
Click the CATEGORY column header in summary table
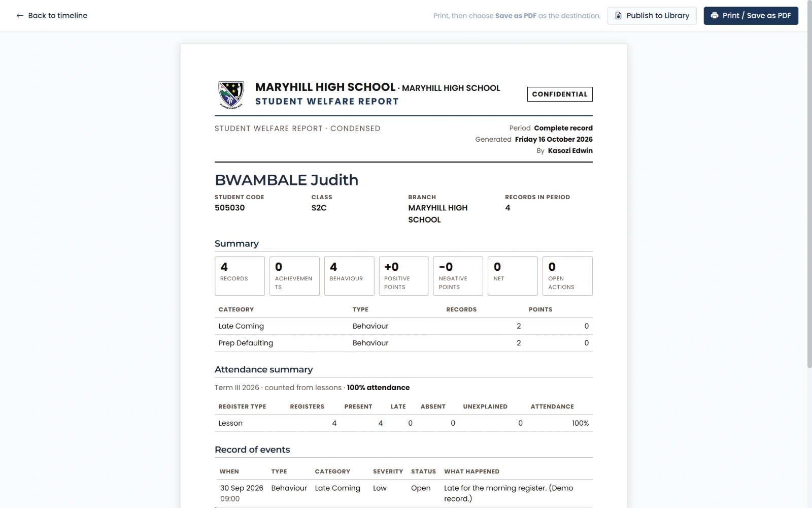pos(236,309)
